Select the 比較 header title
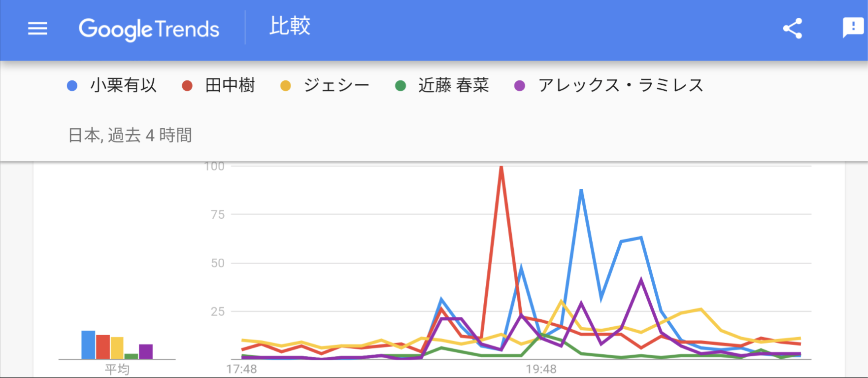Viewport: 868px width, 378px height. (x=290, y=26)
